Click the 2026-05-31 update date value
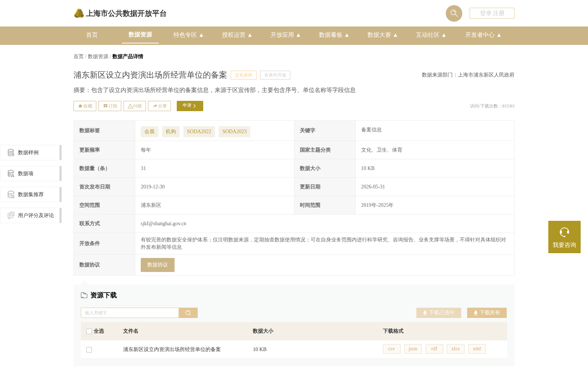The image size is (588, 368). 373,187
